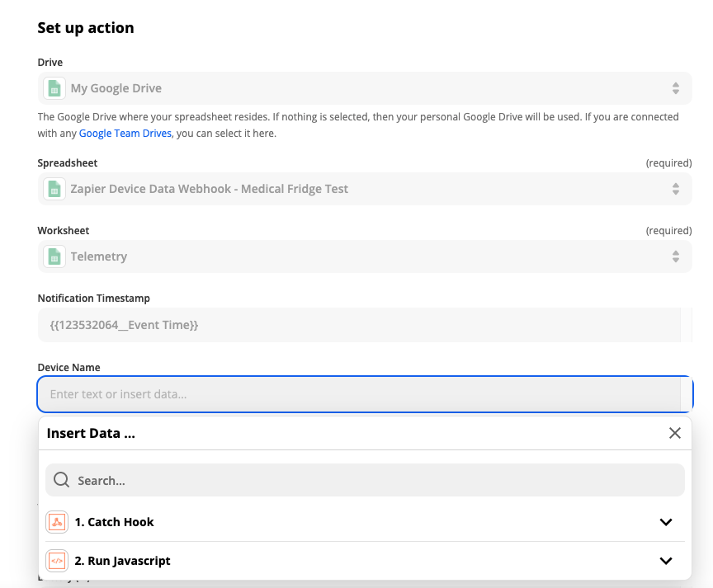Click the Catch Hook webhook icon

click(57, 522)
